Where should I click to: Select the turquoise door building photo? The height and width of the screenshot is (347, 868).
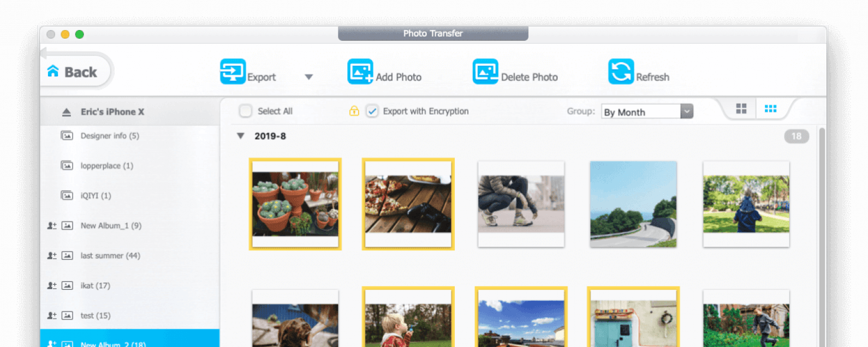633,317
